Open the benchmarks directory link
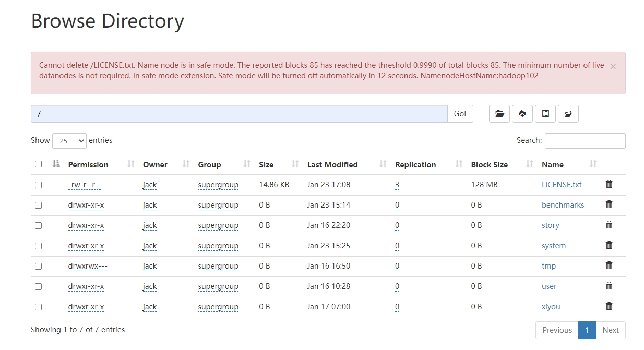 563,205
